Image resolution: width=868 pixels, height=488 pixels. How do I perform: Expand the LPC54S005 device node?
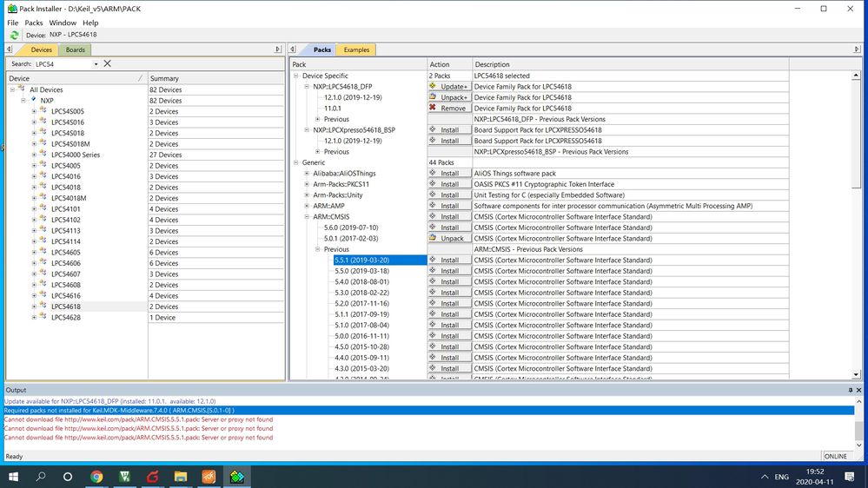coord(35,111)
